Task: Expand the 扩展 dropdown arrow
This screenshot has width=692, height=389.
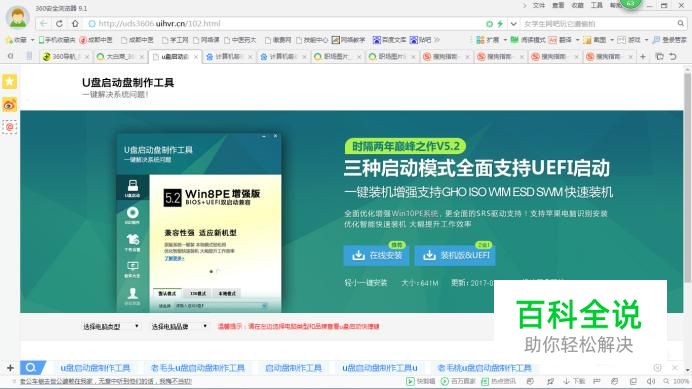Action: point(505,40)
